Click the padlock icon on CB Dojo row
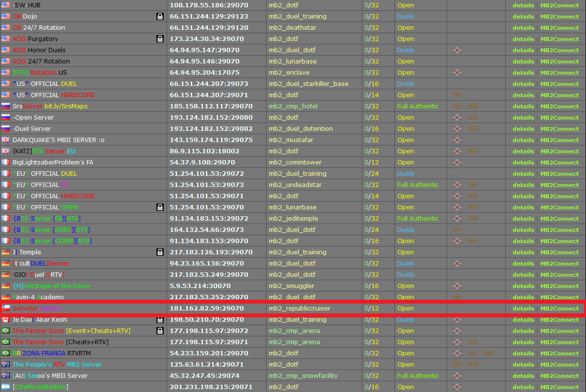 [160, 17]
